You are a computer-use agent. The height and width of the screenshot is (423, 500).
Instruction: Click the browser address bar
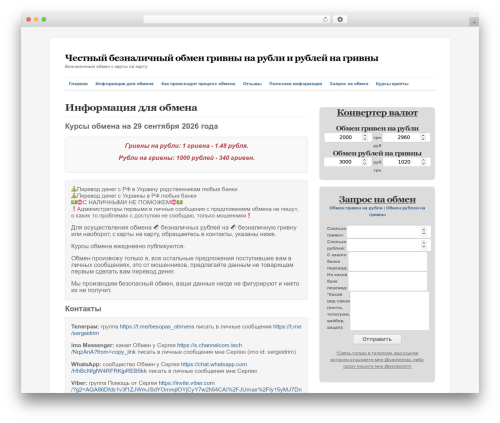237,20
